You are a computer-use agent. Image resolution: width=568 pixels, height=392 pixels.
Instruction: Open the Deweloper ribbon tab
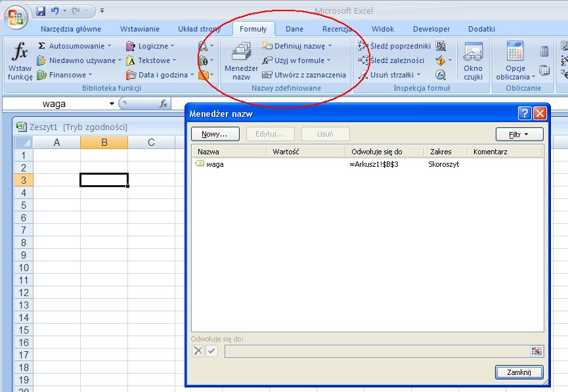(431, 29)
